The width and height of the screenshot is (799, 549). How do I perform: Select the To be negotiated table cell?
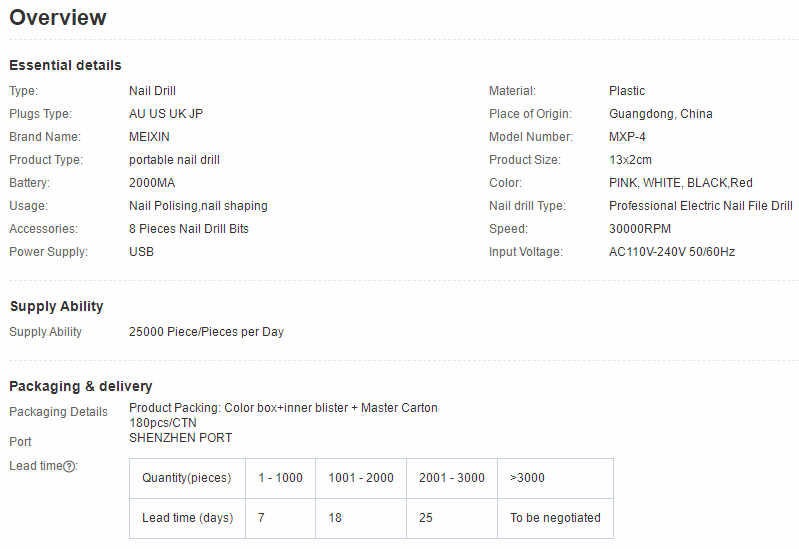[555, 518]
